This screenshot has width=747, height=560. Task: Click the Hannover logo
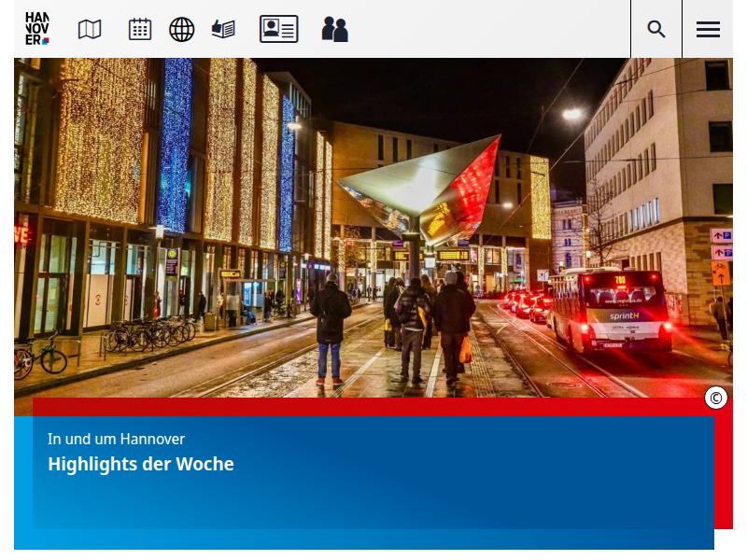(37, 29)
